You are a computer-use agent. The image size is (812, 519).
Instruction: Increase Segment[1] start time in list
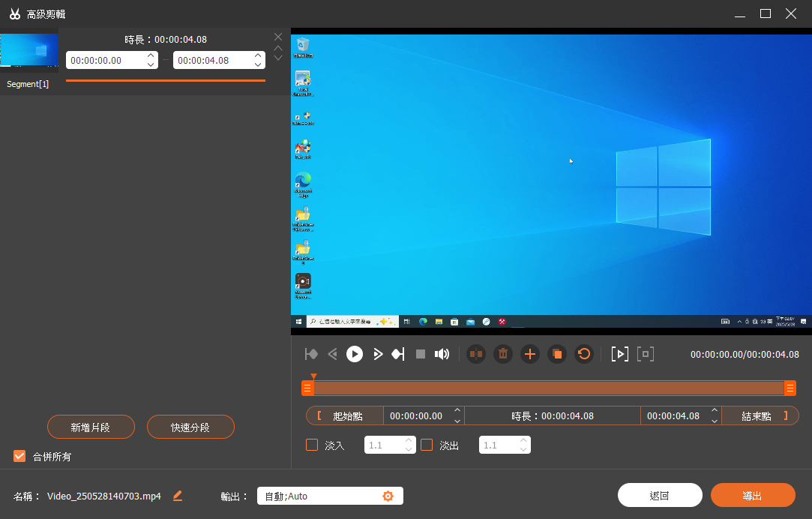point(151,55)
